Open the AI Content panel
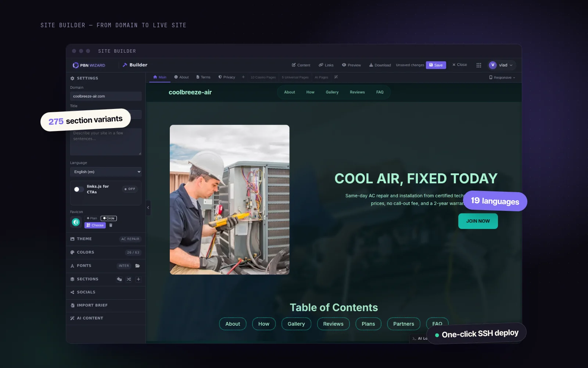The width and height of the screenshot is (588, 368). (x=106, y=318)
